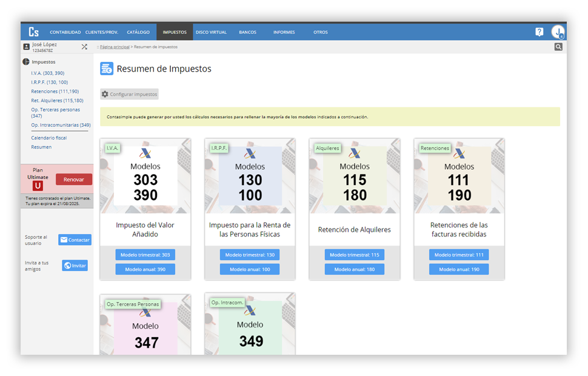Click the search magnifier icon
588x376 pixels.
click(558, 47)
